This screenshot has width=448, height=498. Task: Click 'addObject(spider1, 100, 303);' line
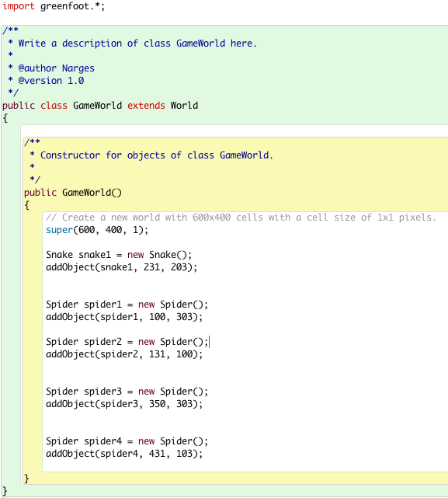pos(124,317)
